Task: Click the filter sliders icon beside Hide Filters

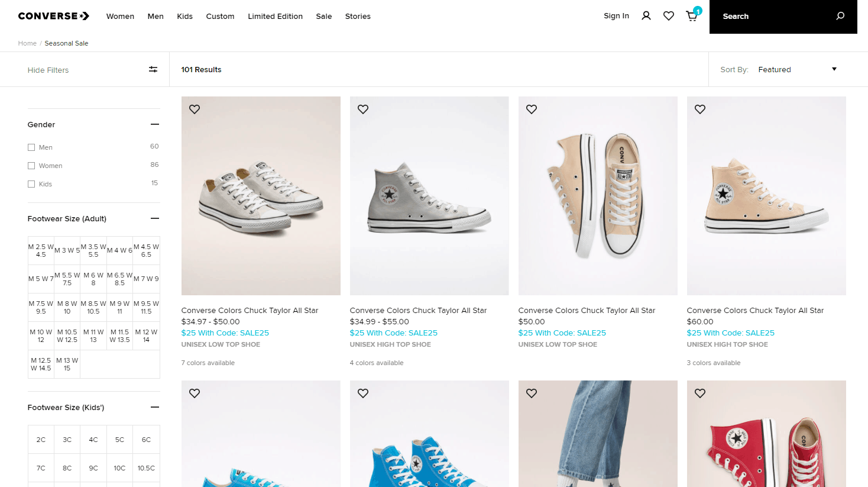Action: tap(153, 69)
